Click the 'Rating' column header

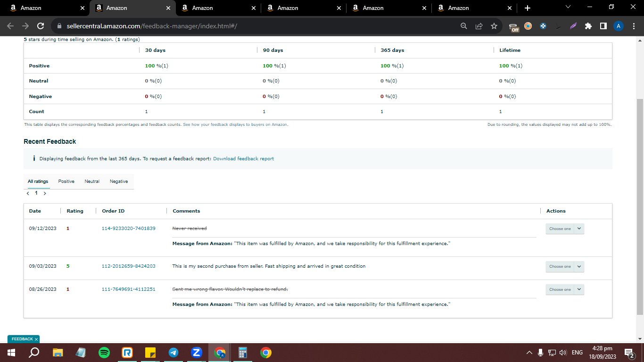(75, 211)
